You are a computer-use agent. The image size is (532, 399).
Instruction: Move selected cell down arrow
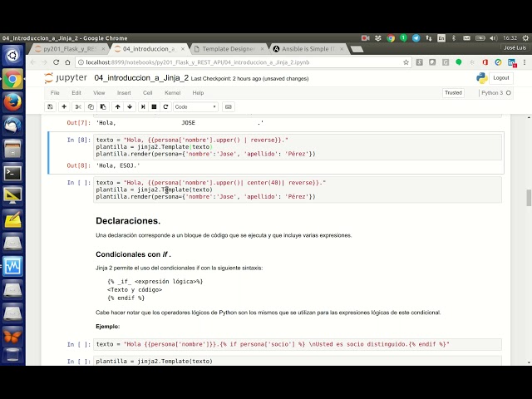(130, 107)
